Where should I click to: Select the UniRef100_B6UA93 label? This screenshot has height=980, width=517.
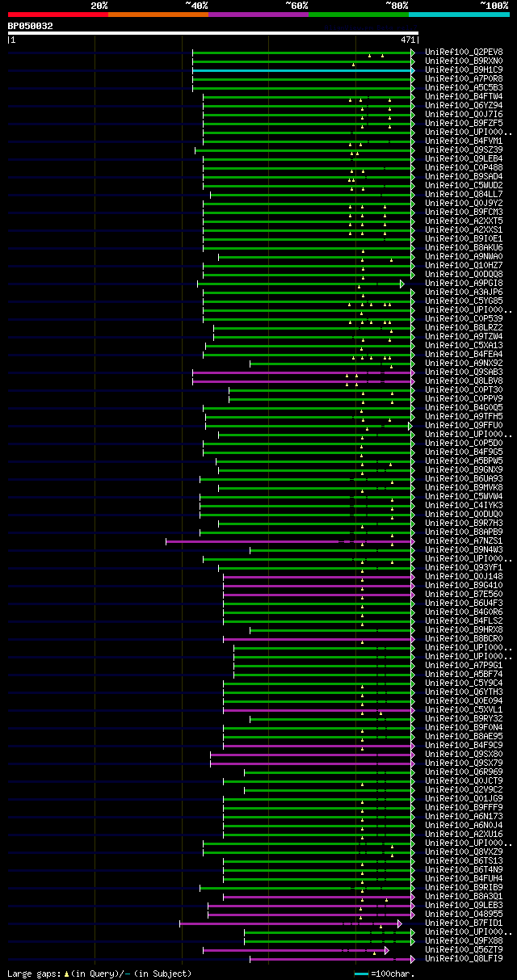tap(464, 479)
